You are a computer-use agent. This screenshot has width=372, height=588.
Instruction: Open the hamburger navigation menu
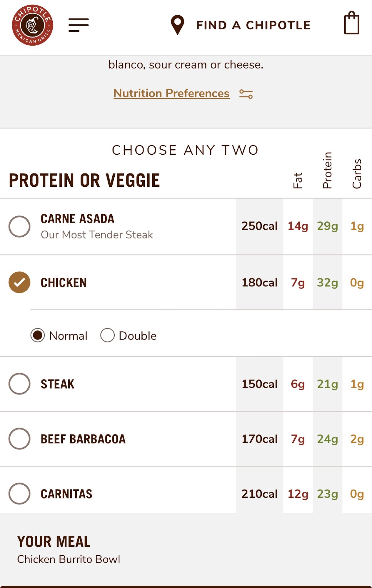[x=78, y=25]
